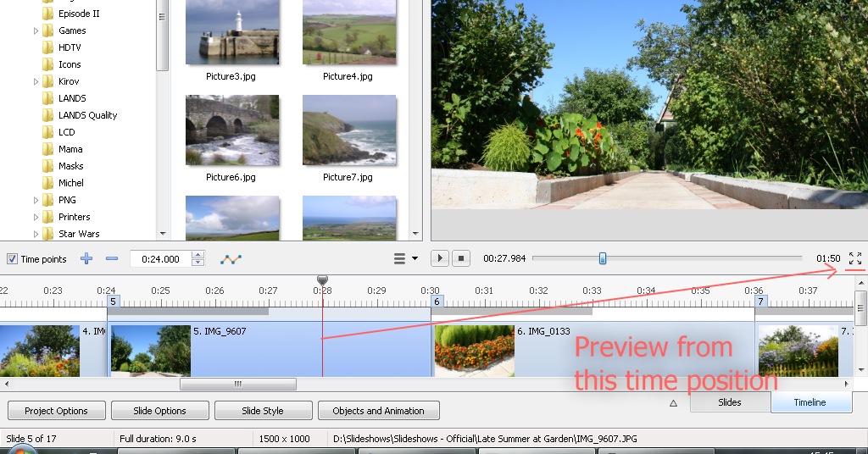Click the remove time point minus icon
Viewport: 868px width, 454px height.
pyautogui.click(x=112, y=259)
